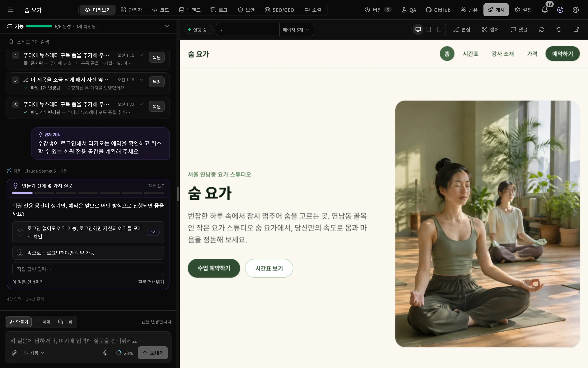
Task: Select mobile phone viewport icon
Action: point(439,30)
